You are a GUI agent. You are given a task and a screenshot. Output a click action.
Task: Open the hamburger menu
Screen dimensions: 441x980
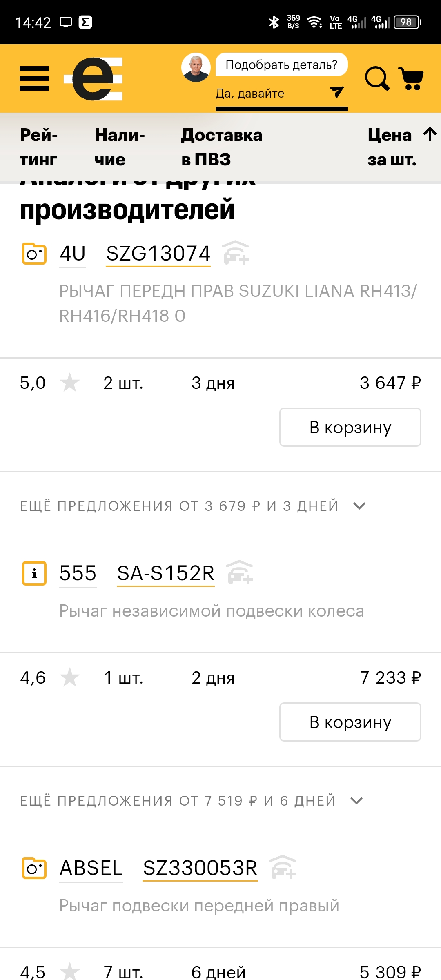click(34, 78)
